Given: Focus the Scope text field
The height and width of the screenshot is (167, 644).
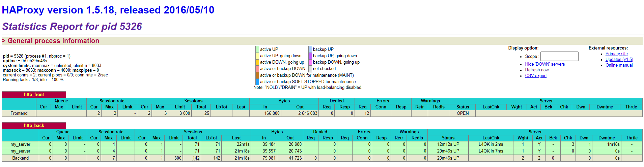Looking at the screenshot, I should (x=559, y=56).
